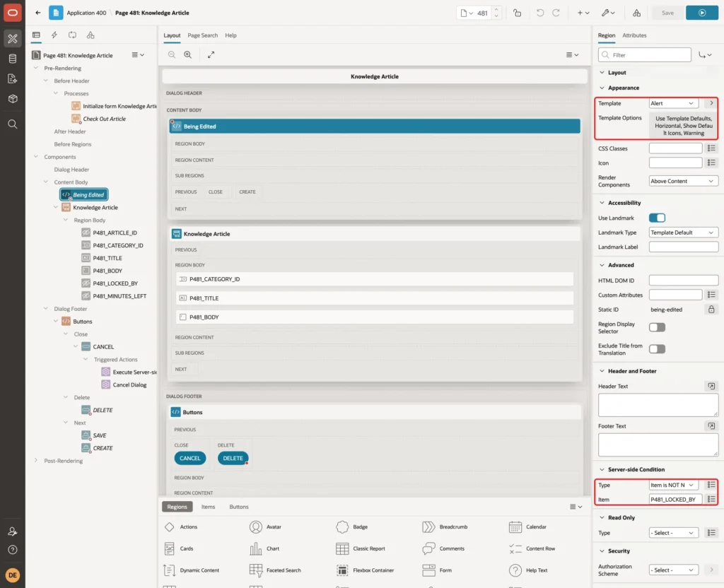Click the CANCEL button in layout

click(189, 458)
